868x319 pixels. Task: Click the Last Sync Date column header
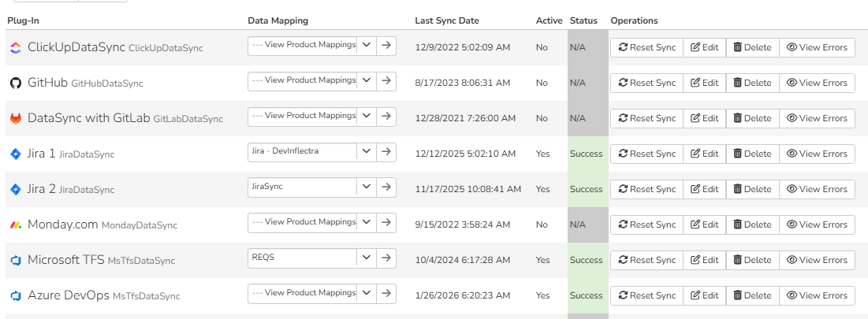pos(446,20)
